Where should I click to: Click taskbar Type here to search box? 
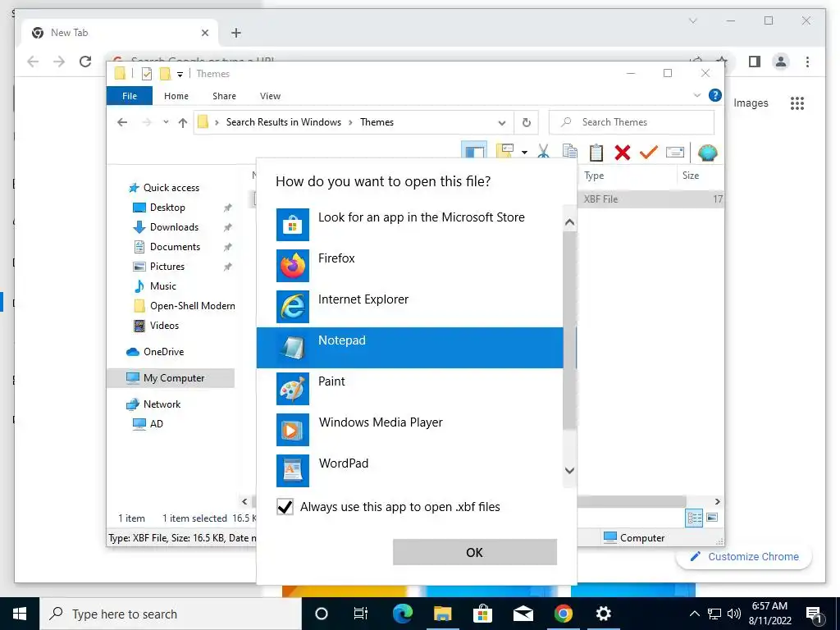(x=171, y=614)
